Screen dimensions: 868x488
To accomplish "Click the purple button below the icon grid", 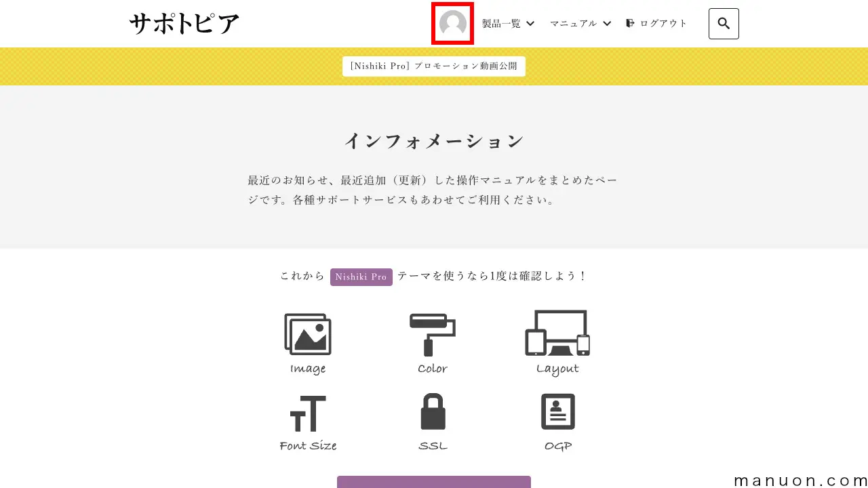I will coord(433,483).
